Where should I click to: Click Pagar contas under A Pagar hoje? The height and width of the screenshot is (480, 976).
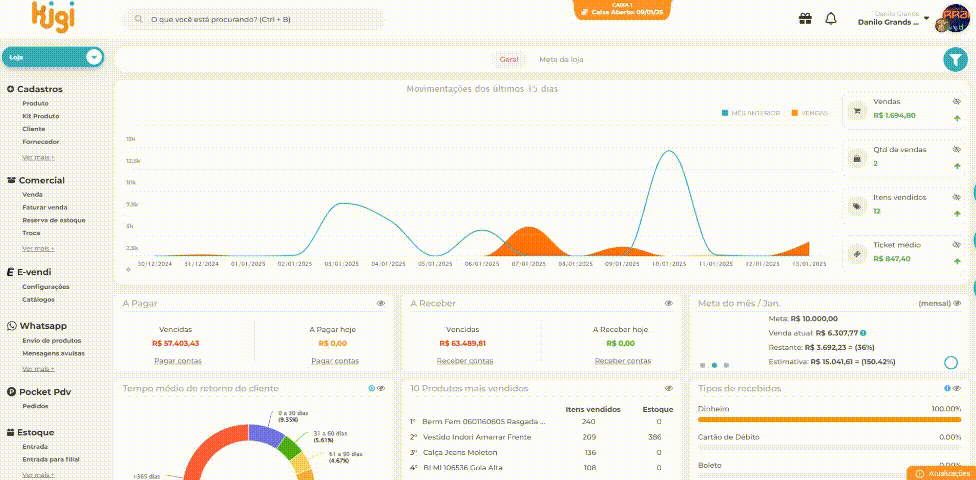[335, 361]
